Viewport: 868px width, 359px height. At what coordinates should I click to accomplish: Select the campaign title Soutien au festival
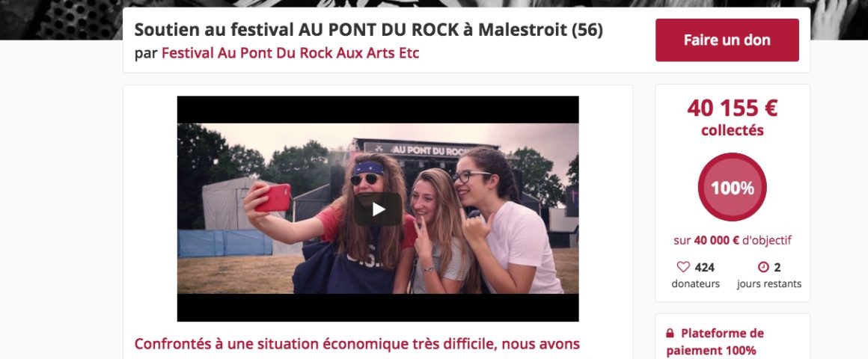(369, 29)
